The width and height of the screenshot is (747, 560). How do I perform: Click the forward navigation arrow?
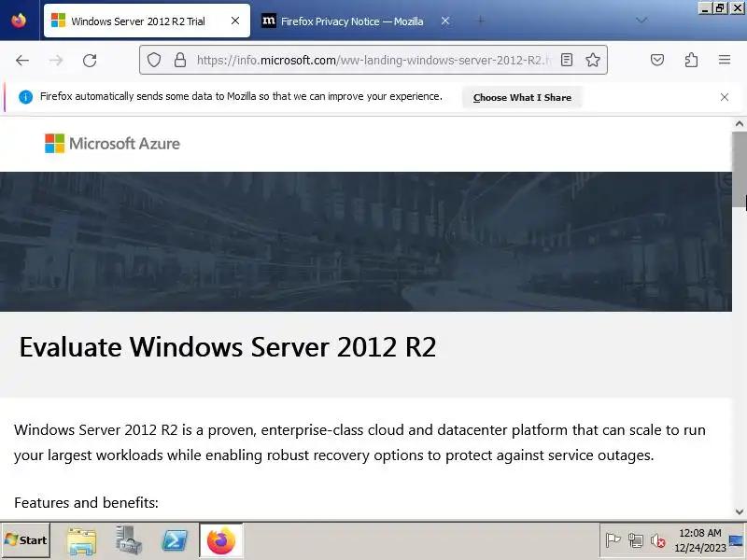[56, 61]
